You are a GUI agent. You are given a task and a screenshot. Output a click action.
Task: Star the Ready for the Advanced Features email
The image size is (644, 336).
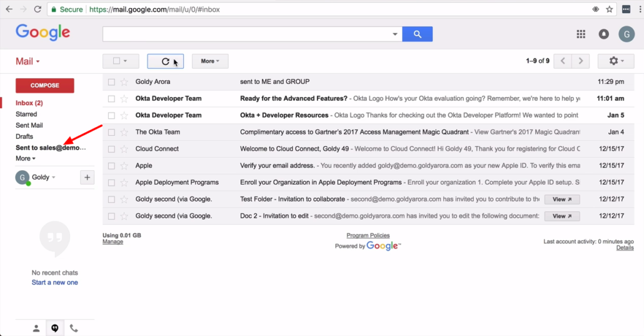pyautogui.click(x=124, y=99)
